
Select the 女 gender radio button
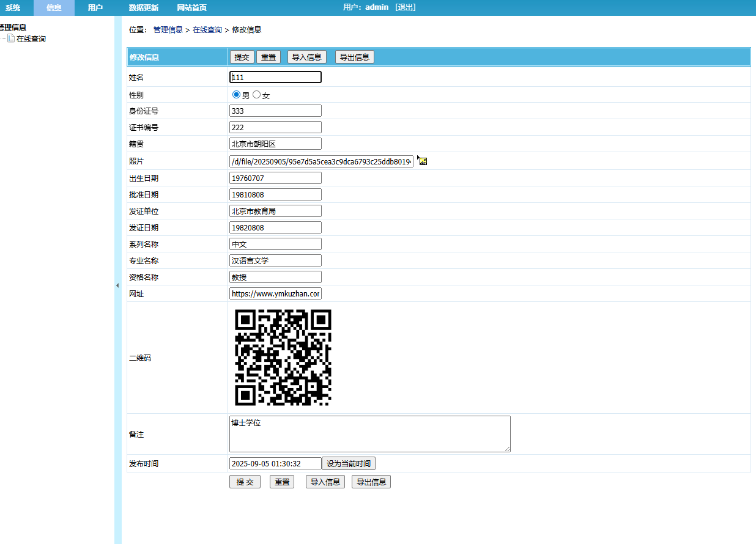point(256,94)
